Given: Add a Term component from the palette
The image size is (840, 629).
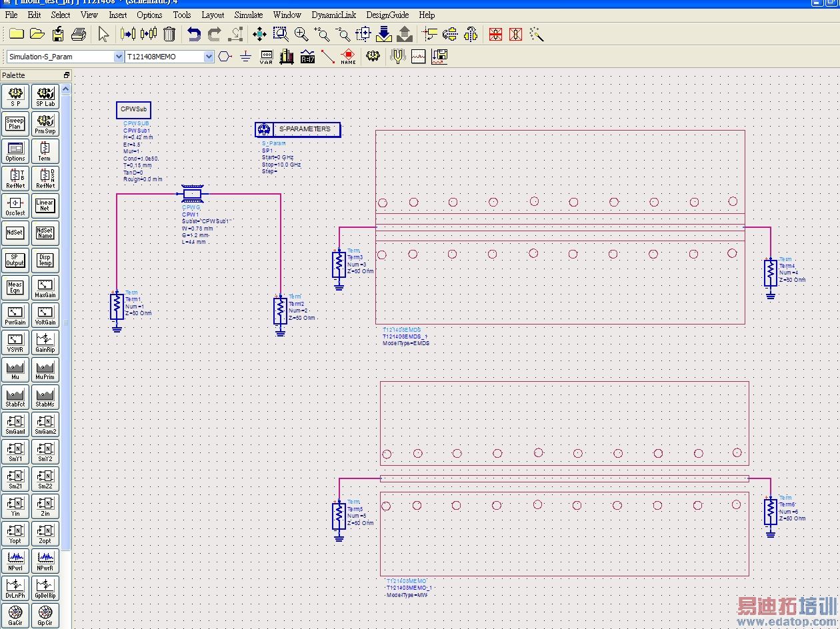Looking at the screenshot, I should (45, 151).
